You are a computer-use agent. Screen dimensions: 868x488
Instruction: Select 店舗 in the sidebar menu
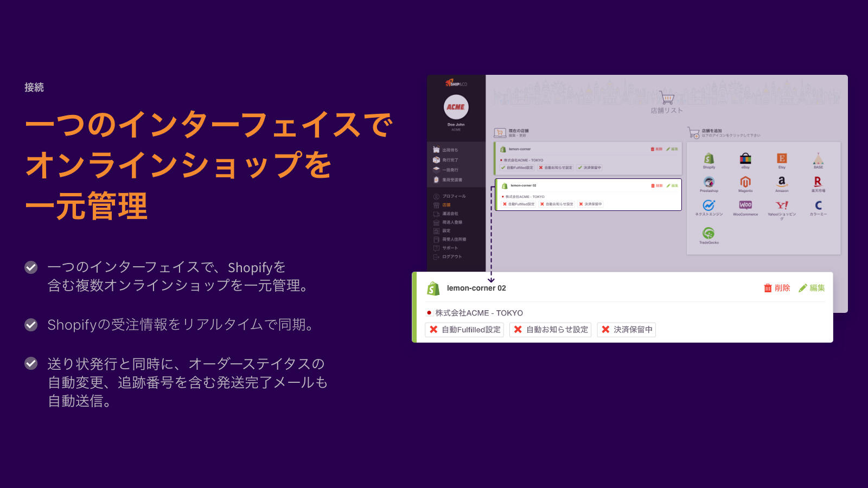(x=446, y=205)
